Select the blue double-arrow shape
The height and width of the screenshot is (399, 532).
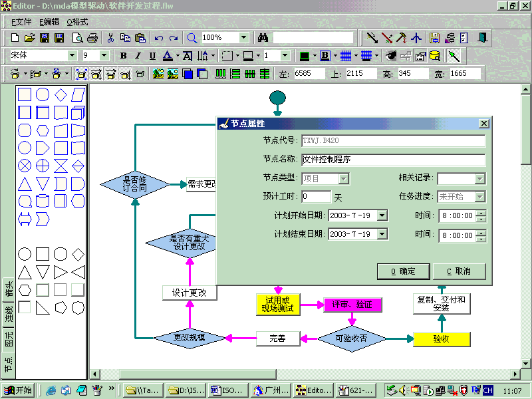click(x=25, y=219)
